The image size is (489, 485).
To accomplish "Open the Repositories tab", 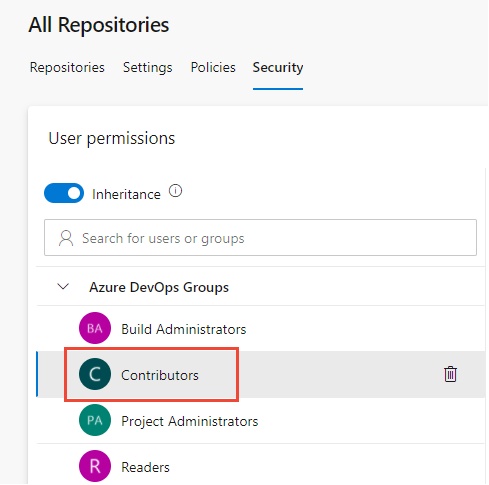I will click(x=67, y=67).
